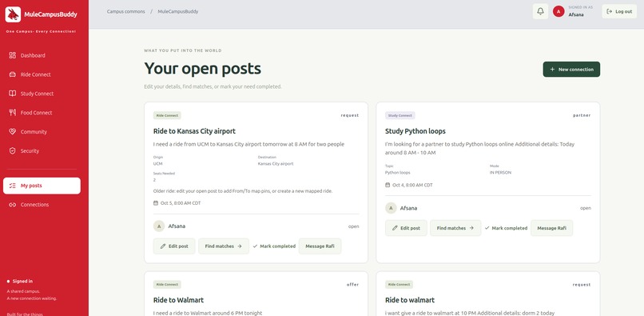Image resolution: width=644 pixels, height=316 pixels.
Task: Click the MuleCampusBuddy mule logo icon
Action: 13,14
